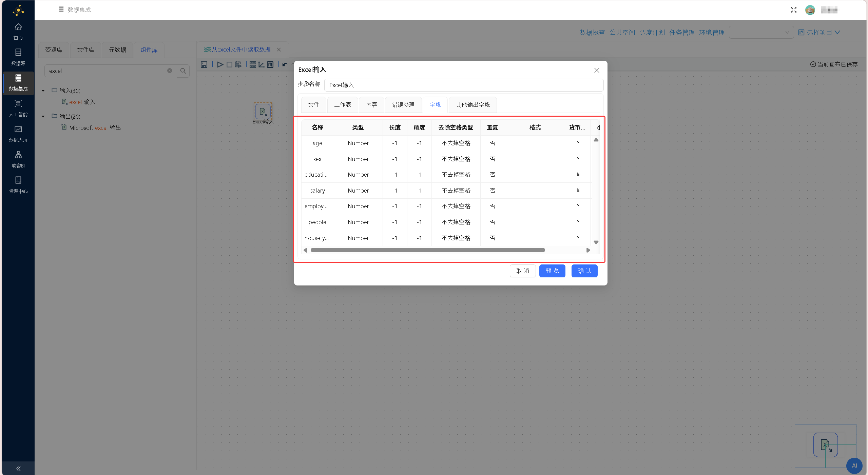Open 数据大屏 dashboard section
The image size is (868, 475).
tap(18, 134)
